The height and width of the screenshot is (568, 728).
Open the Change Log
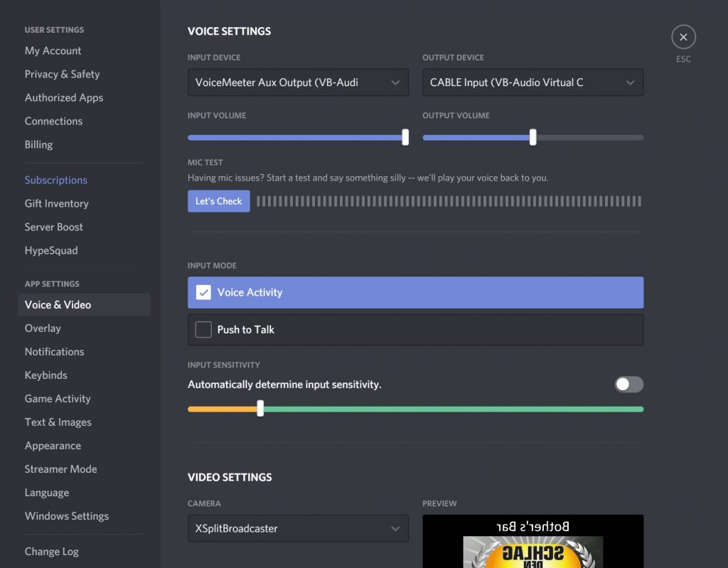point(51,551)
